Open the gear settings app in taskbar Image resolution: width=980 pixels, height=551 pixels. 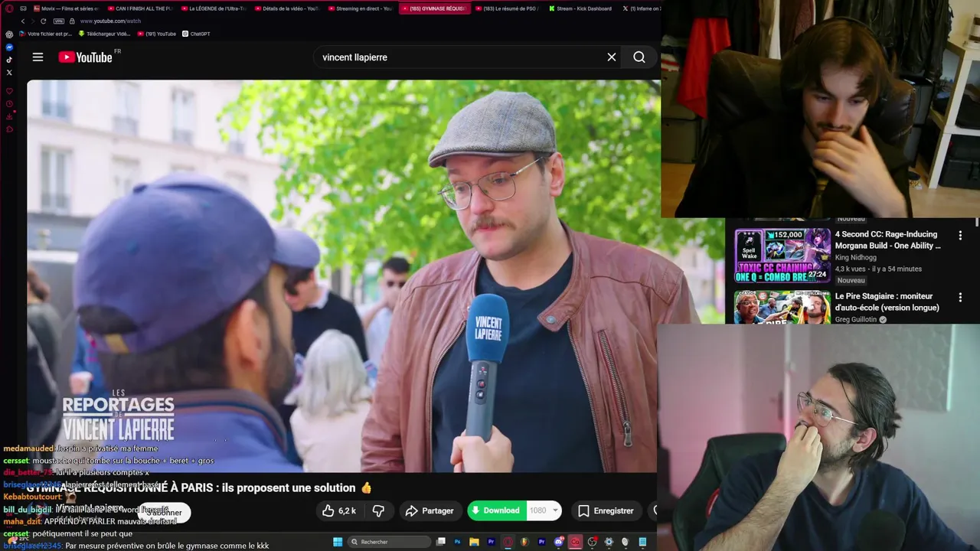click(609, 542)
